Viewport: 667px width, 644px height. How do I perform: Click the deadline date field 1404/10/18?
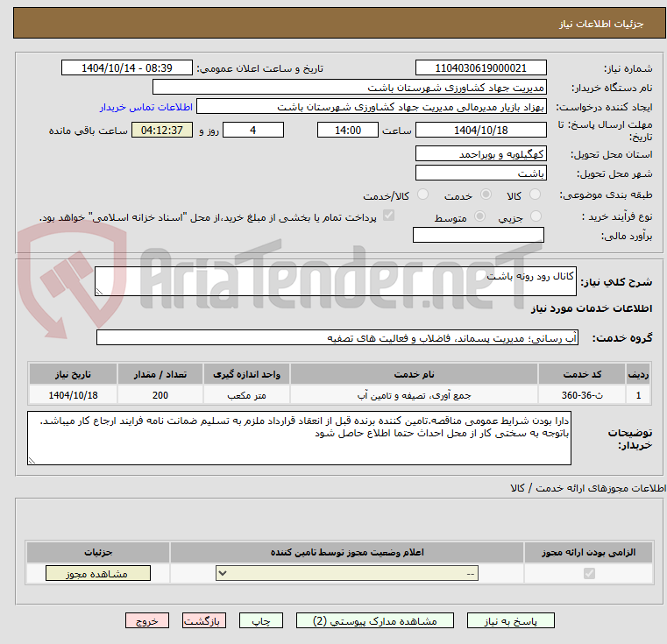(480, 130)
